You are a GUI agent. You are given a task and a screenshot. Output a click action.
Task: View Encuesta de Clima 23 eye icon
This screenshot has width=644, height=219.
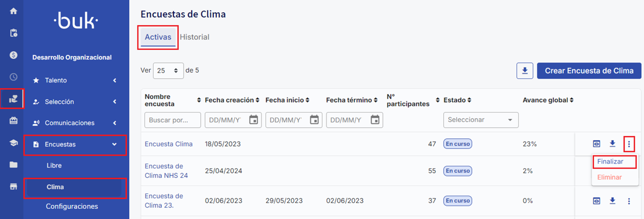click(596, 201)
